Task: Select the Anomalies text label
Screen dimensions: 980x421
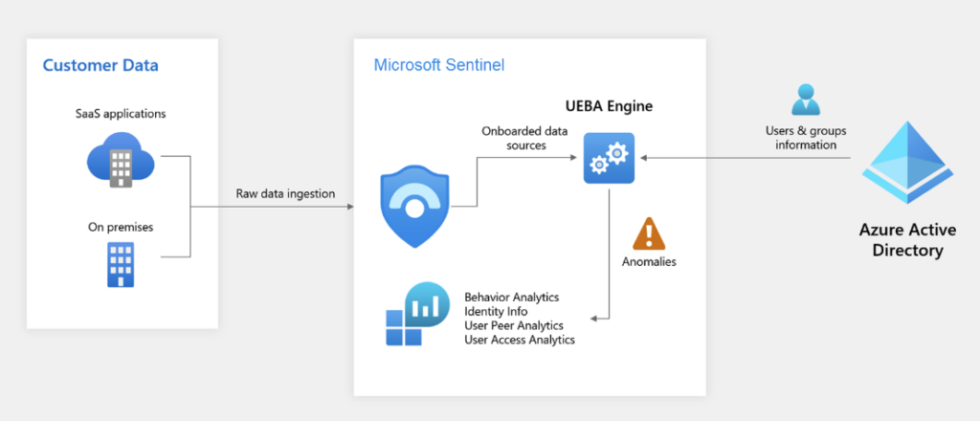Action: coord(650,262)
